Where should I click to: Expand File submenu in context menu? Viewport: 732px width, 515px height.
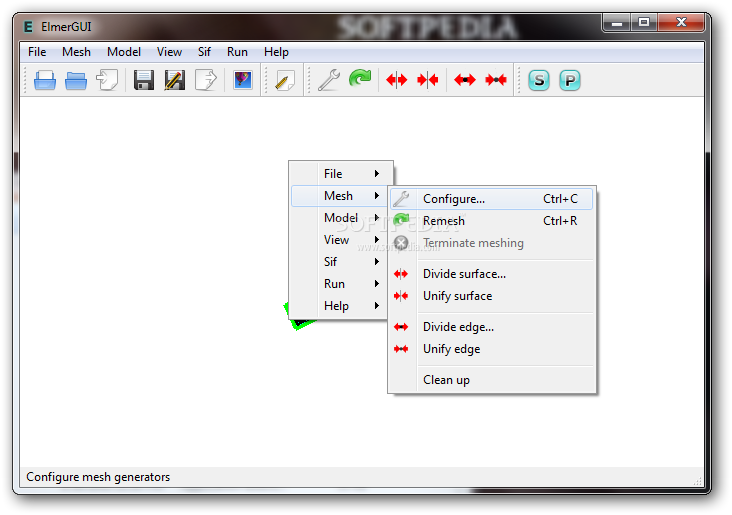(341, 174)
